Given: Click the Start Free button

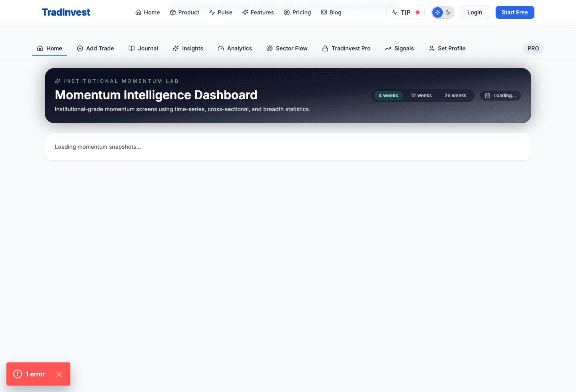Looking at the screenshot, I should pos(515,12).
